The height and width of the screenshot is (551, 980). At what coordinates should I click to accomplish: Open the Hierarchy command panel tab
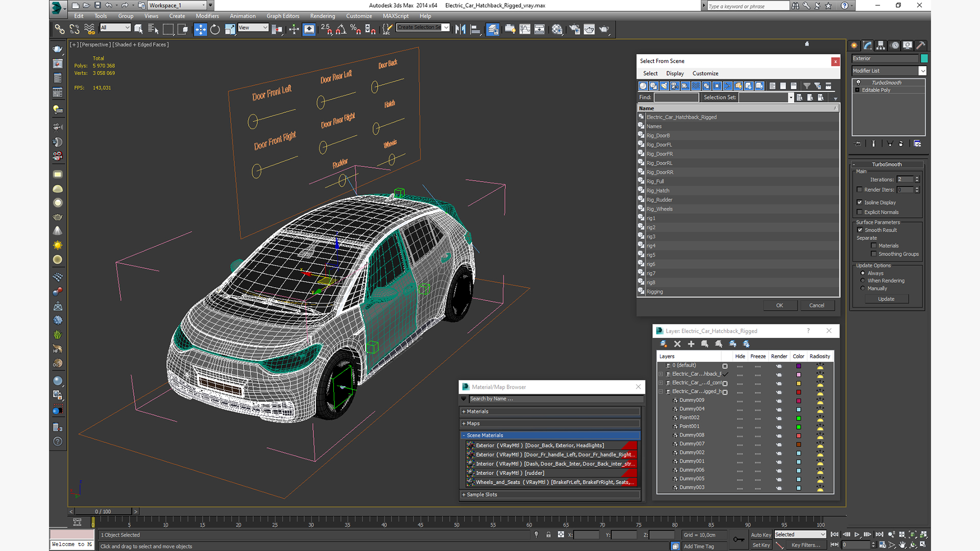pyautogui.click(x=880, y=45)
